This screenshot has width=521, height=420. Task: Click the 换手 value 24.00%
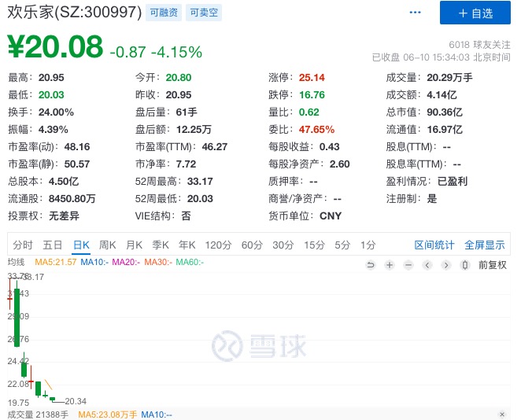tap(56, 112)
